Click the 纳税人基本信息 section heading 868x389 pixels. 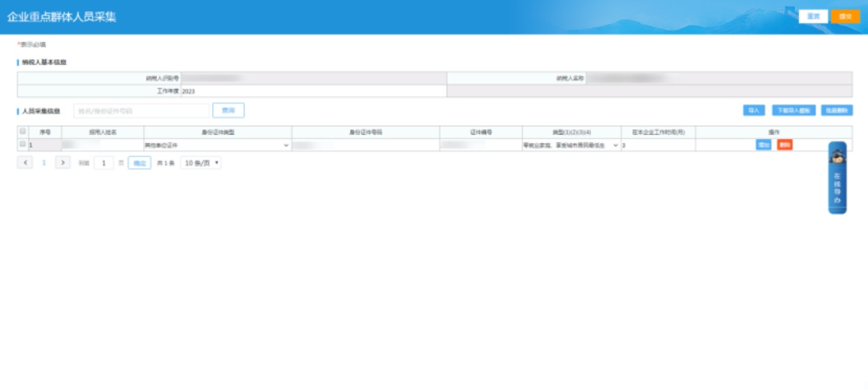[x=44, y=63]
